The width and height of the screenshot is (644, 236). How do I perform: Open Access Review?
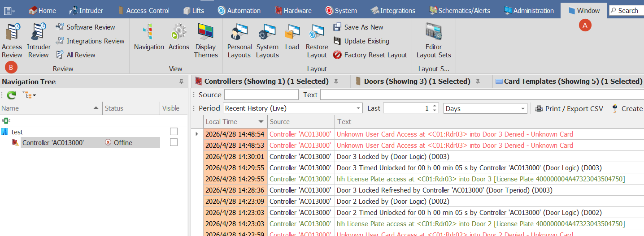[12, 41]
